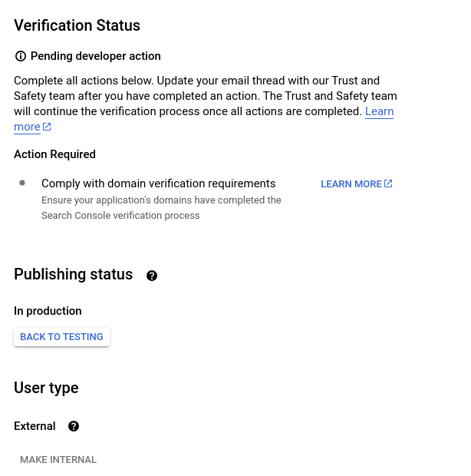Image resolution: width=471 pixels, height=476 pixels.
Task: Select the External user type label
Action: pyautogui.click(x=35, y=426)
